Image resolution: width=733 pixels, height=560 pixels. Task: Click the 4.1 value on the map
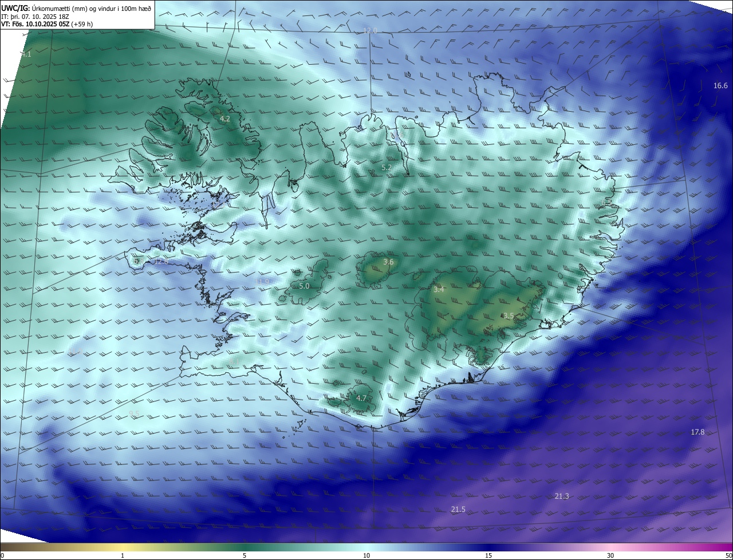point(26,54)
